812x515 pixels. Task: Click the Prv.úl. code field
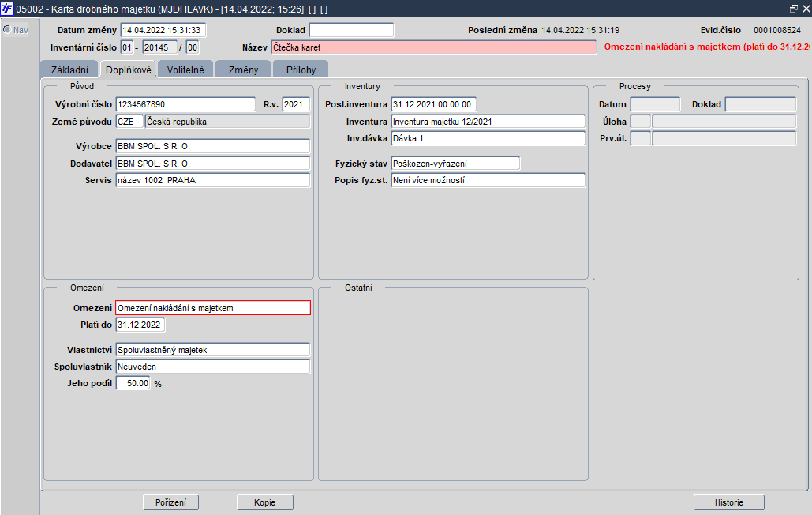[x=641, y=138]
